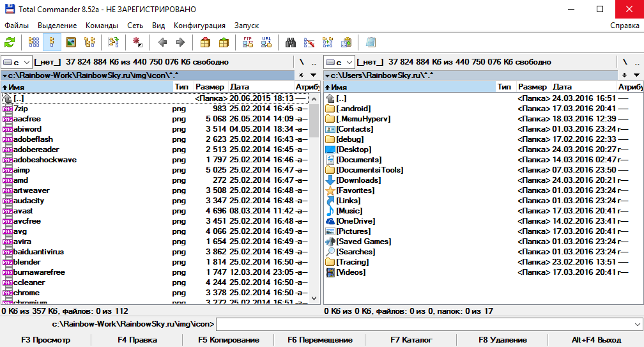Click the pack files archive icon
This screenshot has height=347, width=644.
coord(205,42)
